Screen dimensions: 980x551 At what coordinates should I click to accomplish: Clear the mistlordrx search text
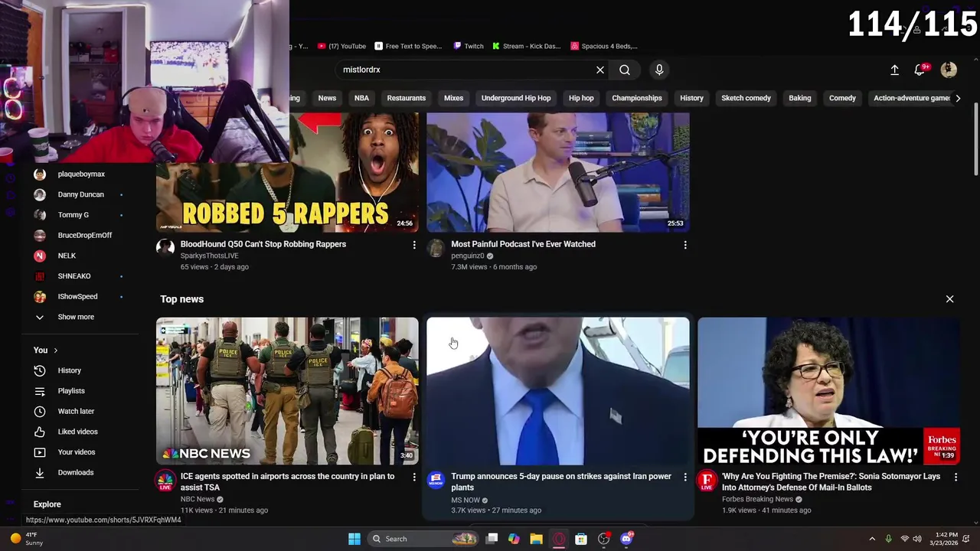pos(600,70)
